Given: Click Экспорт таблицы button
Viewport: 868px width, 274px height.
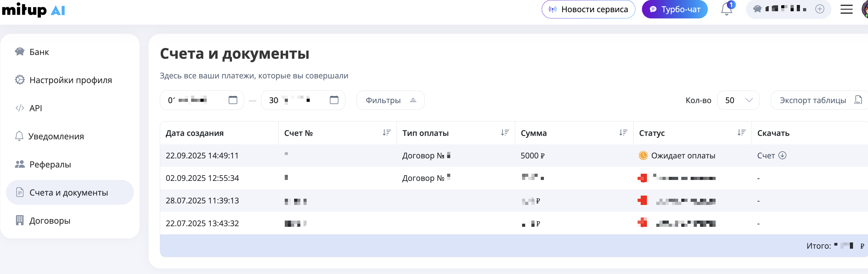Looking at the screenshot, I should (820, 100).
